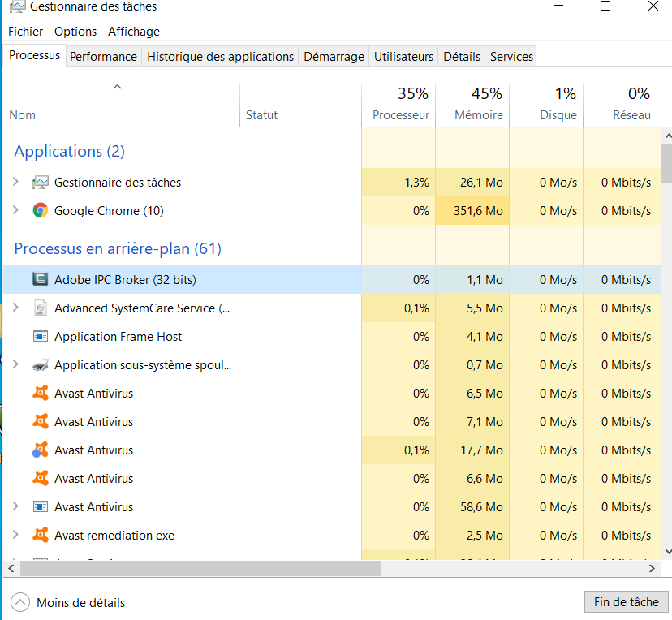
Task: Click the Application Frame Host icon
Action: point(41,337)
